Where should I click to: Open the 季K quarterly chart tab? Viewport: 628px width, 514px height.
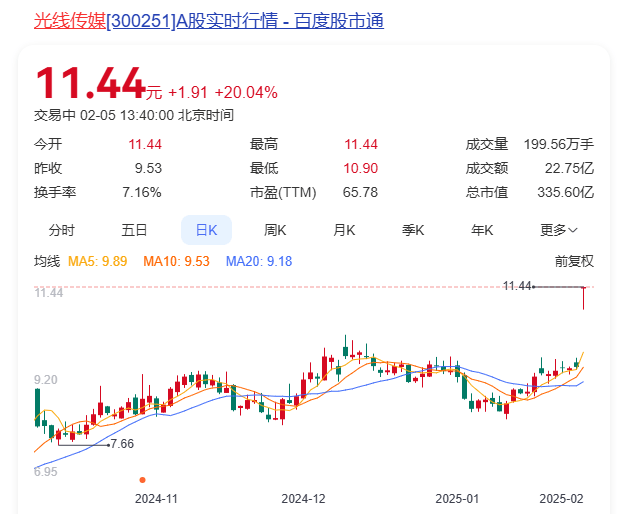(x=414, y=230)
